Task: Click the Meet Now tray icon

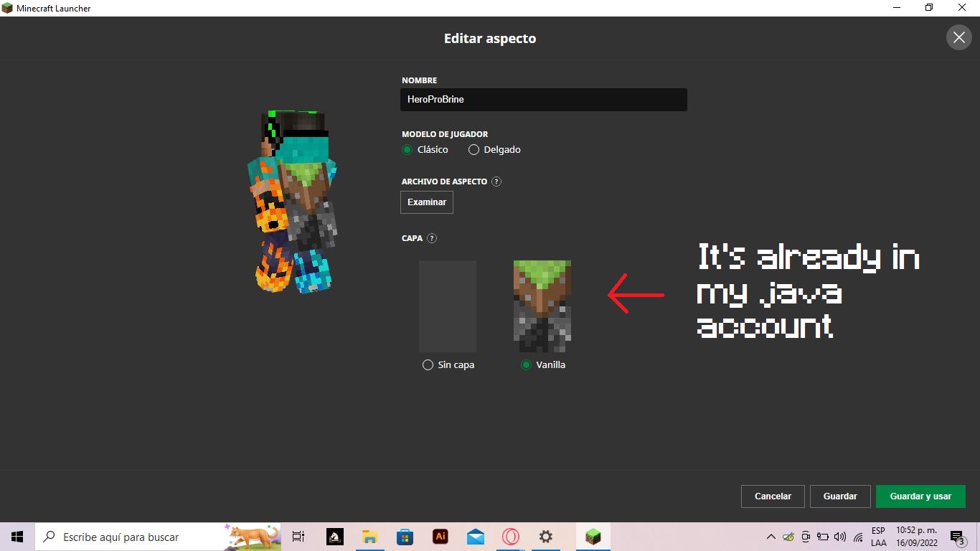Action: tap(806, 537)
